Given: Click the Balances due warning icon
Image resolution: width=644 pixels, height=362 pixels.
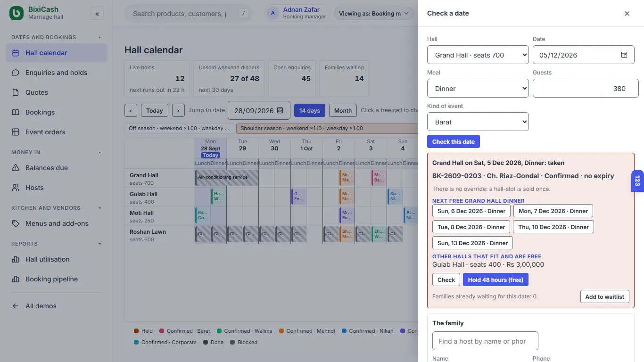Looking at the screenshot, I should pyautogui.click(x=16, y=168).
